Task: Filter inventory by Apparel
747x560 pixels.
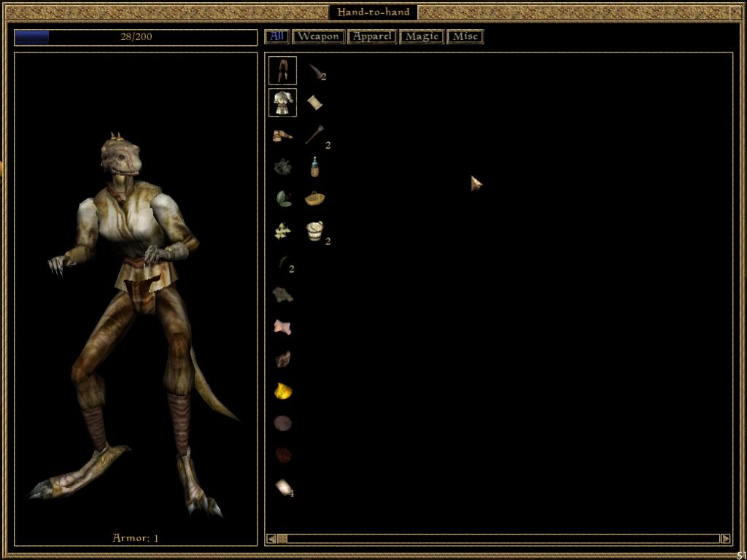Action: point(372,36)
